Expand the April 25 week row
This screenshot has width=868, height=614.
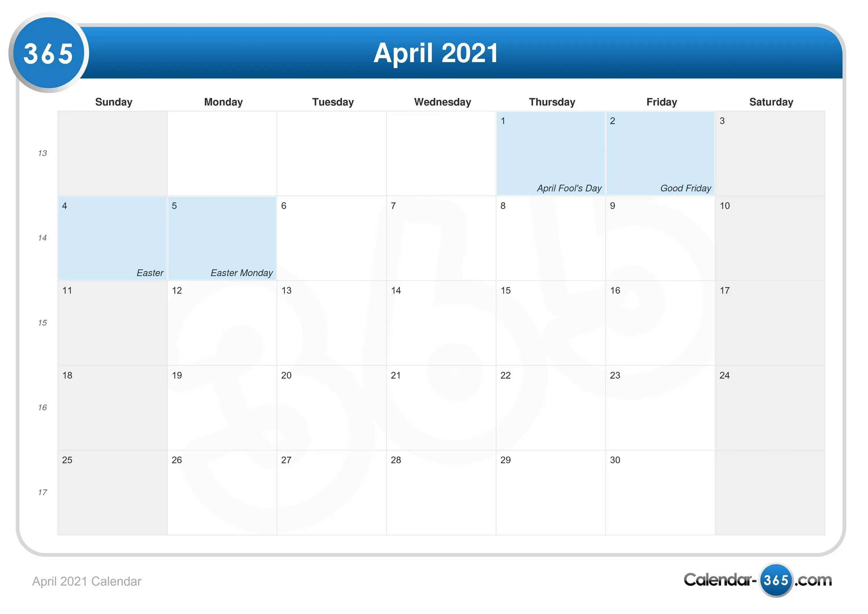click(42, 492)
